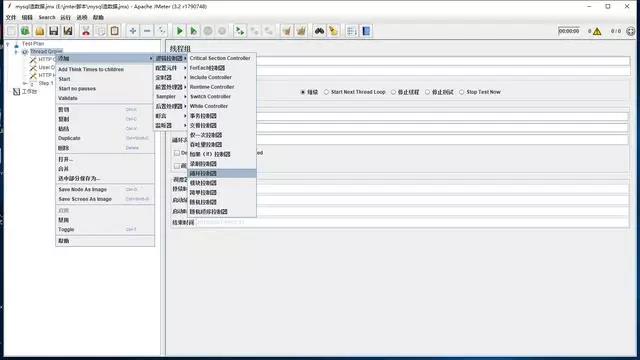Viewport: 640px width, 360px height.
Task: Click the green Start run toolbar icon
Action: point(179,31)
